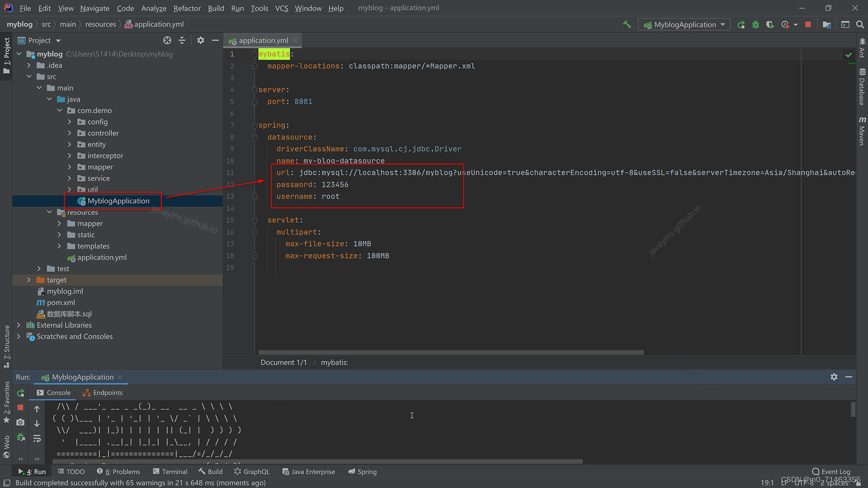Open the Event Log
The width and height of the screenshot is (868, 488).
(831, 471)
